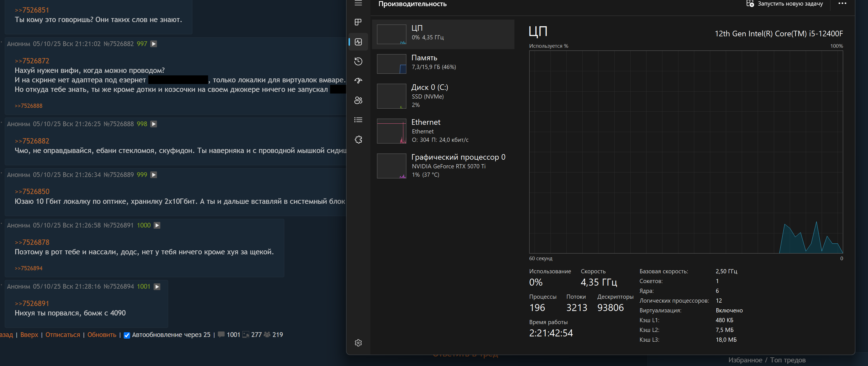Expand post 1001 options arrow
The image size is (868, 366).
coord(157,286)
